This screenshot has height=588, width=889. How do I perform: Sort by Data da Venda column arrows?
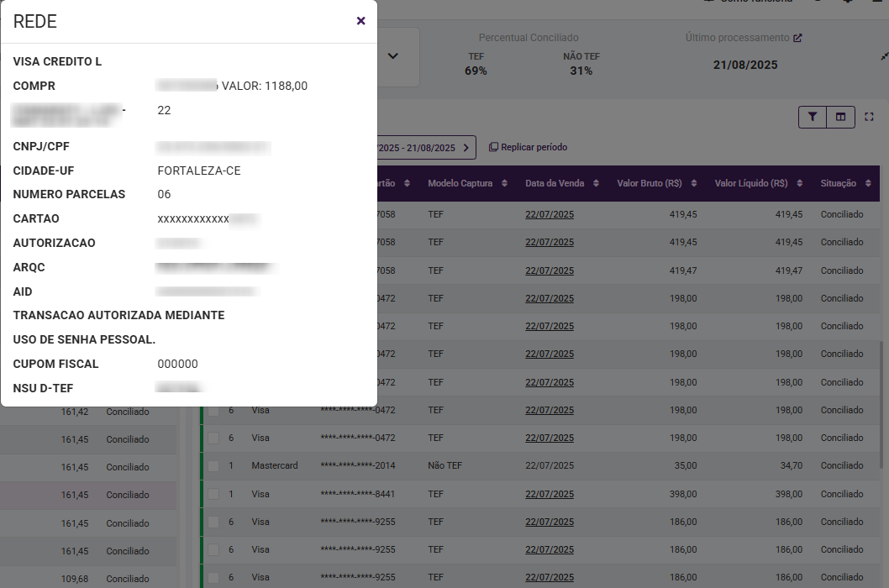coord(596,183)
